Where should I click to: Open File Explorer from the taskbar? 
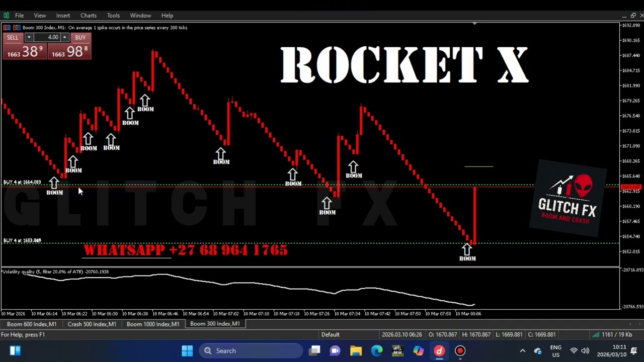[356, 351]
